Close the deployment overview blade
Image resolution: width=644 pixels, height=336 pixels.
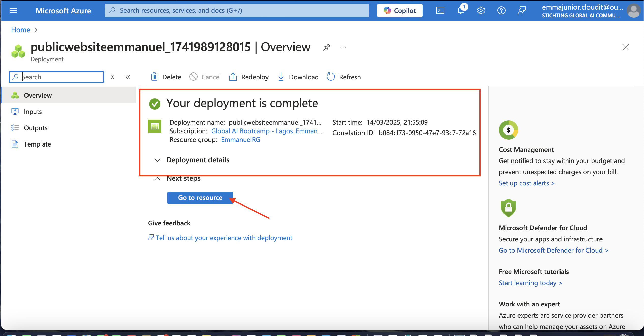pyautogui.click(x=625, y=47)
